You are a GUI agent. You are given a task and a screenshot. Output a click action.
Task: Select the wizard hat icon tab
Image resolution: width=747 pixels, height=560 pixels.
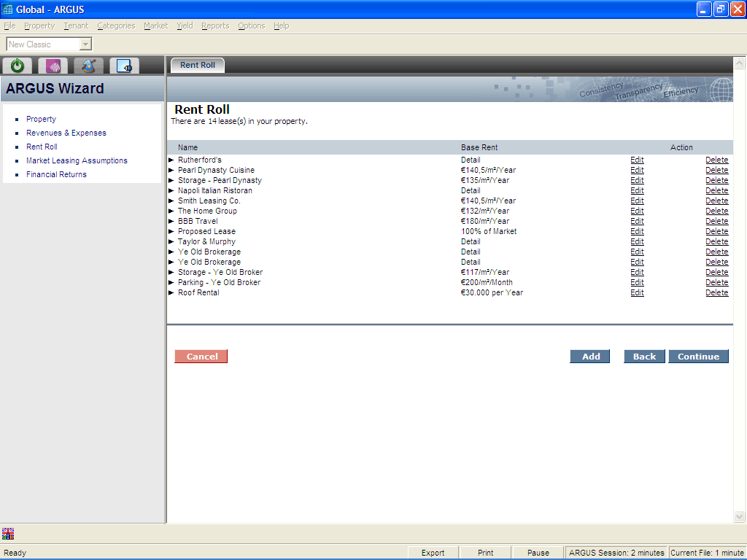point(88,65)
